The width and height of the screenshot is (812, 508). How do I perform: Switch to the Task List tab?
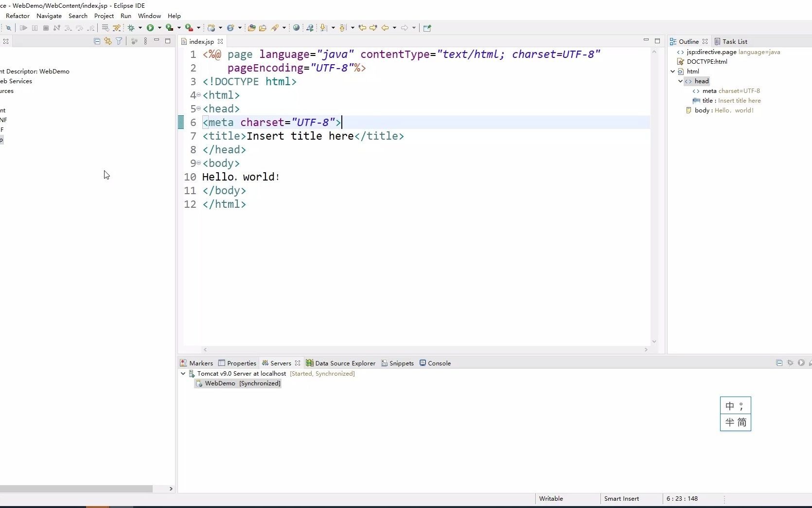[x=731, y=41]
